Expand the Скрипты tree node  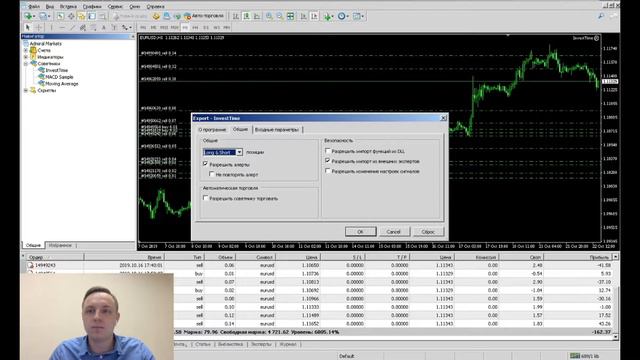26,90
